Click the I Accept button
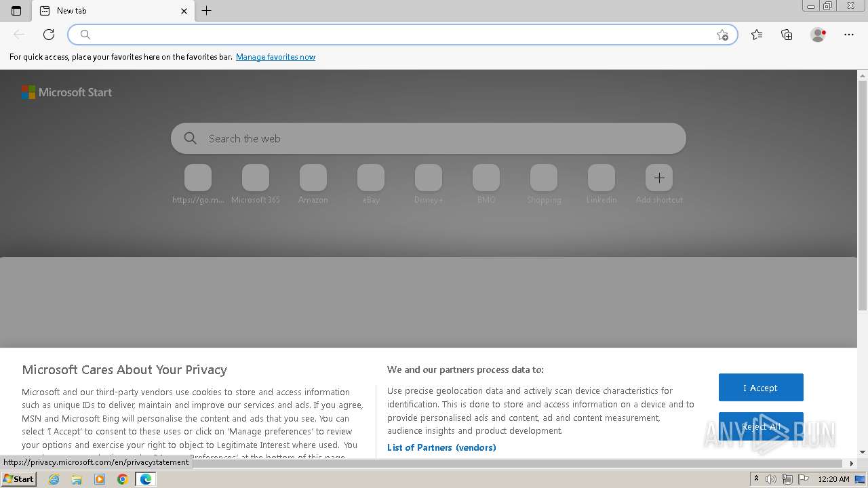This screenshot has width=868, height=488. coord(761,388)
